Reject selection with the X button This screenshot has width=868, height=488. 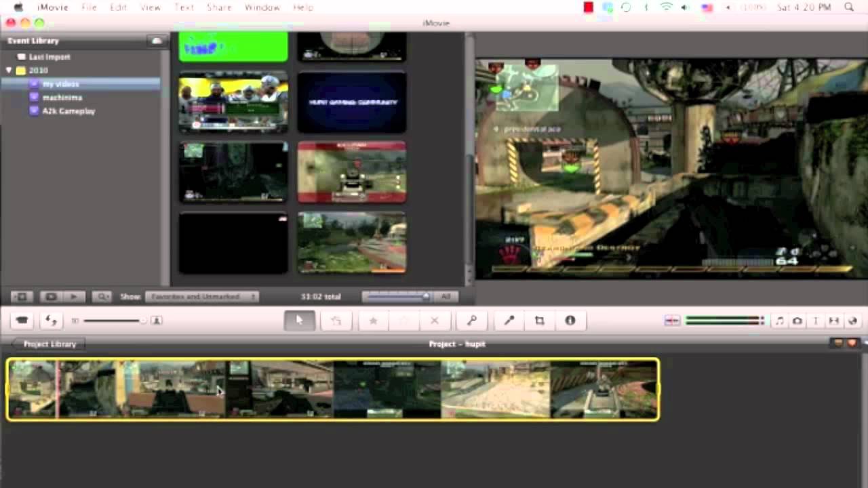435,321
